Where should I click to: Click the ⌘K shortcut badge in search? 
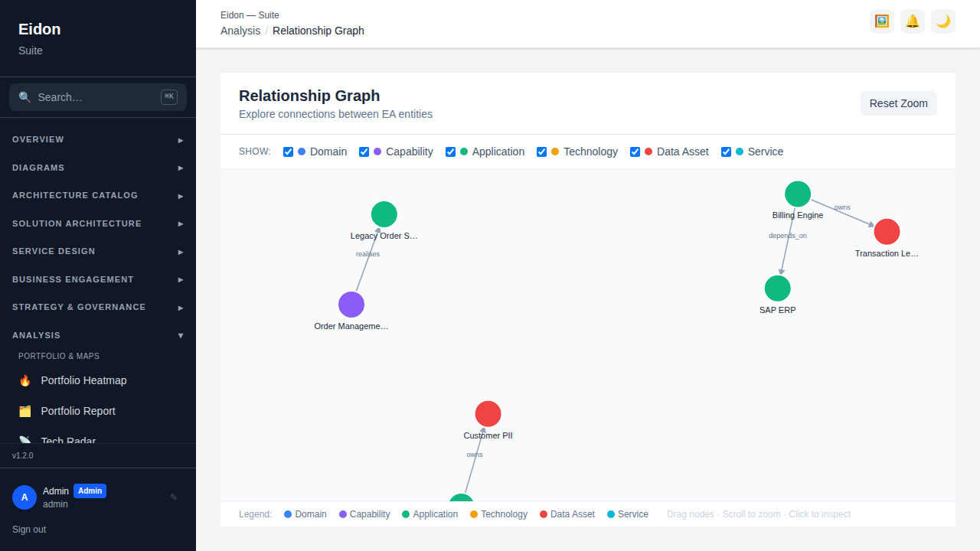coord(169,96)
